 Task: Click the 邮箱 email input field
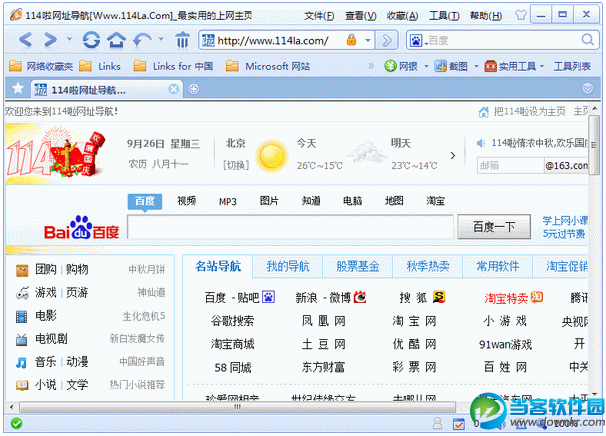click(510, 165)
